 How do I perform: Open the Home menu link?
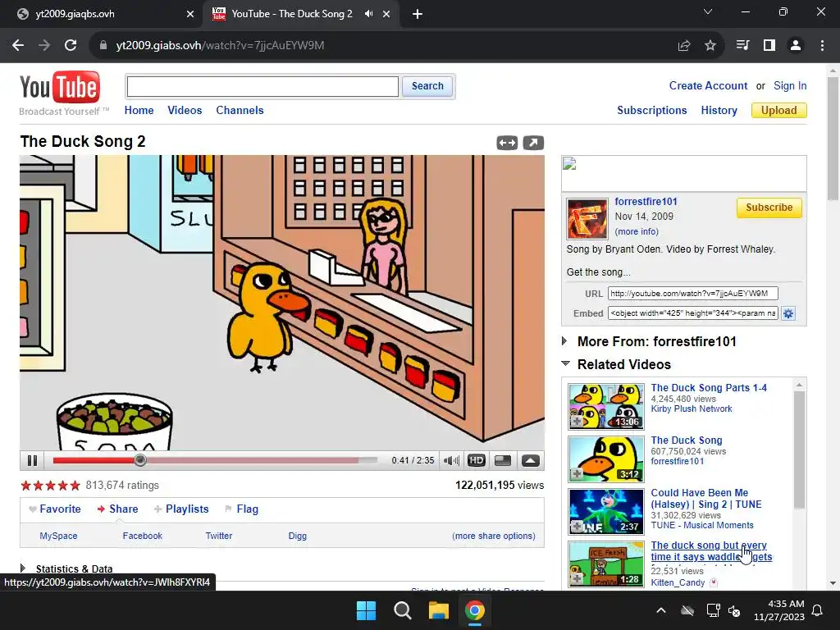pyautogui.click(x=139, y=111)
